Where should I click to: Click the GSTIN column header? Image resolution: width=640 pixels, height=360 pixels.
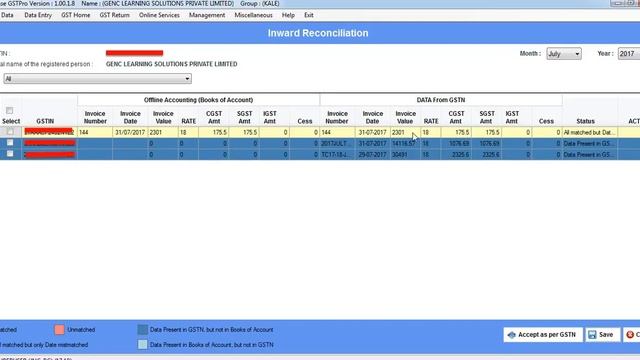click(x=45, y=121)
